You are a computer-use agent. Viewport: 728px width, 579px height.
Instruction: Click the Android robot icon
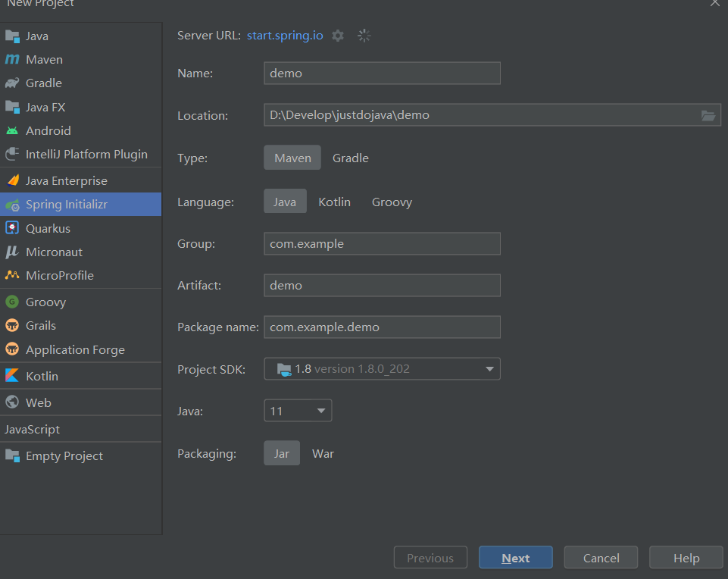[x=12, y=131]
